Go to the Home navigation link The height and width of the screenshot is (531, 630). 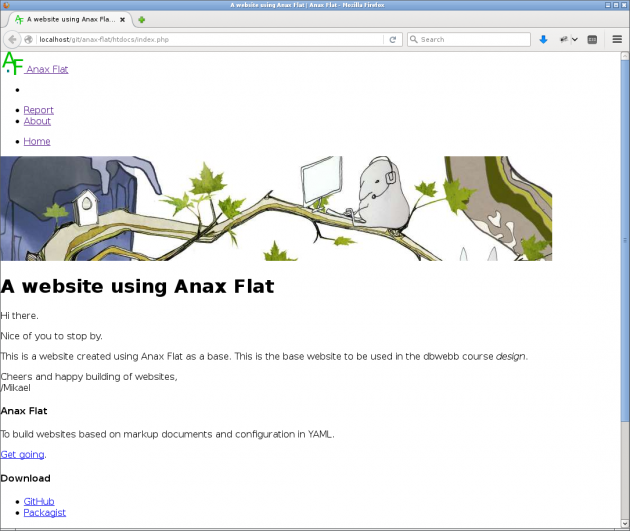click(37, 141)
